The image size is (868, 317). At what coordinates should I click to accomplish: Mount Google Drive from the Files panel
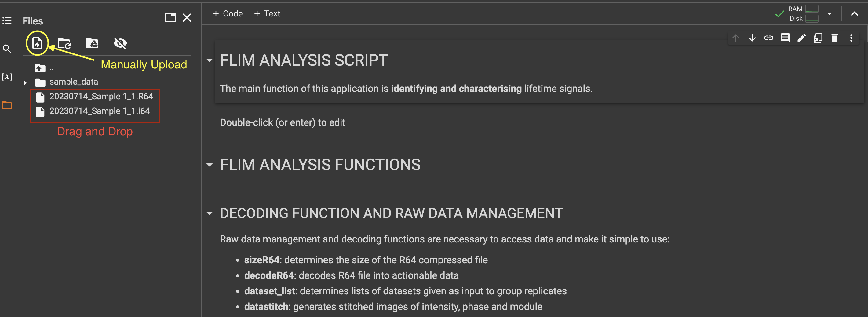92,43
